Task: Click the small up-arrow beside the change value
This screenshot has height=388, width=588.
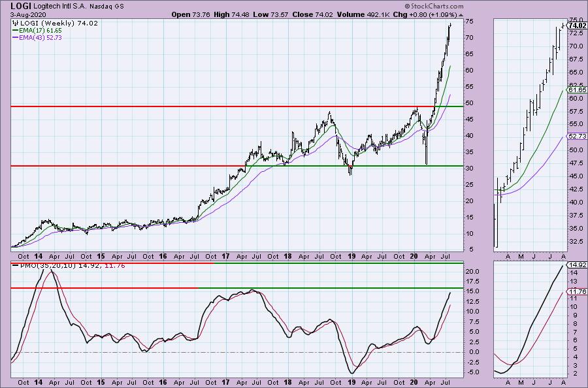Action: pos(461,15)
